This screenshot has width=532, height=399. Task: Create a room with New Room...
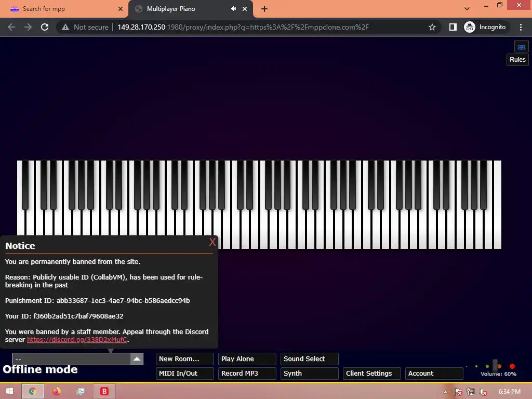[x=184, y=359]
